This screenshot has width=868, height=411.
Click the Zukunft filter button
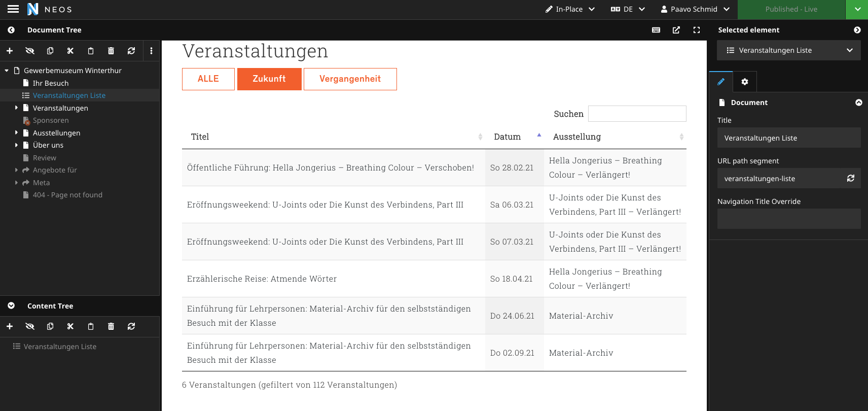(x=269, y=79)
